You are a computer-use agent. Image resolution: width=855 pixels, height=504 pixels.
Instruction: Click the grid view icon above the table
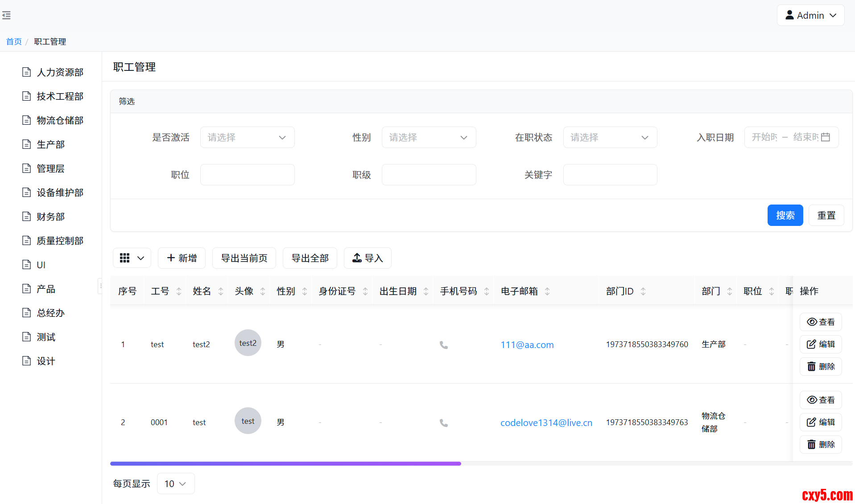click(125, 258)
